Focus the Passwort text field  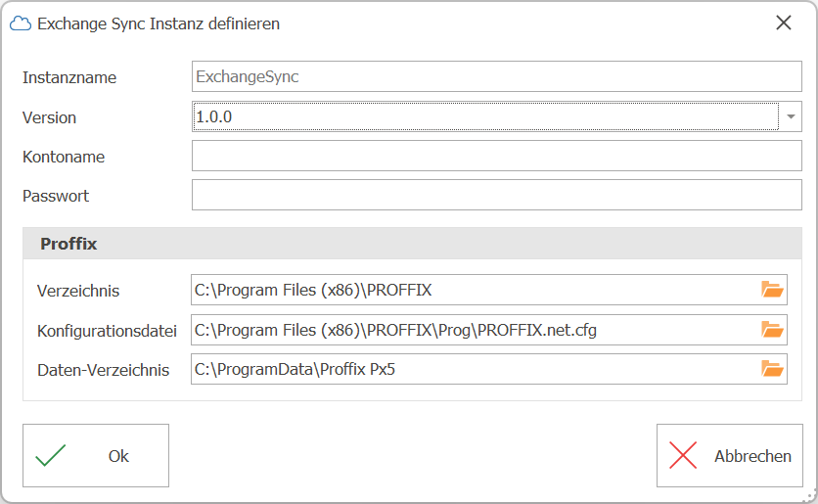(x=497, y=195)
